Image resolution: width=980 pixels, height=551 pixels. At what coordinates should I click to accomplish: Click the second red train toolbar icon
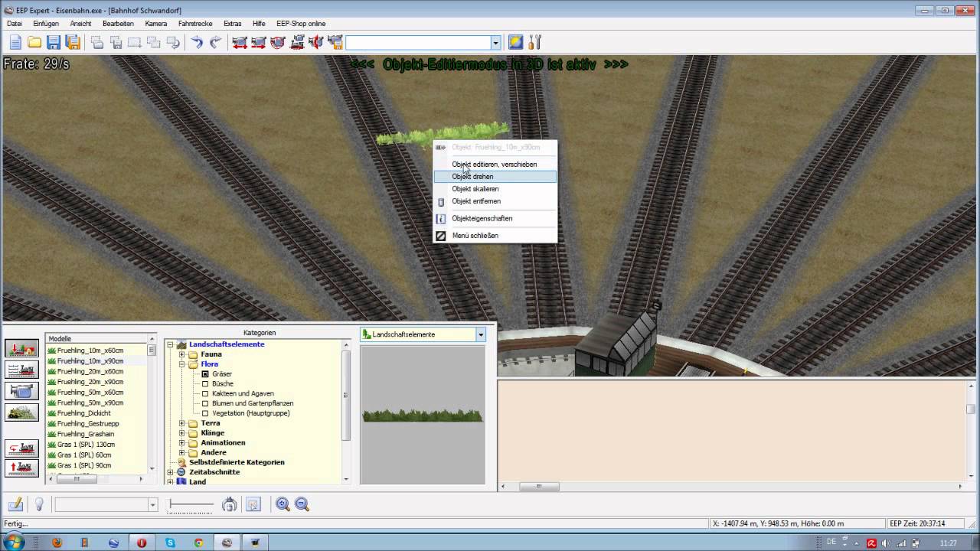click(x=259, y=42)
